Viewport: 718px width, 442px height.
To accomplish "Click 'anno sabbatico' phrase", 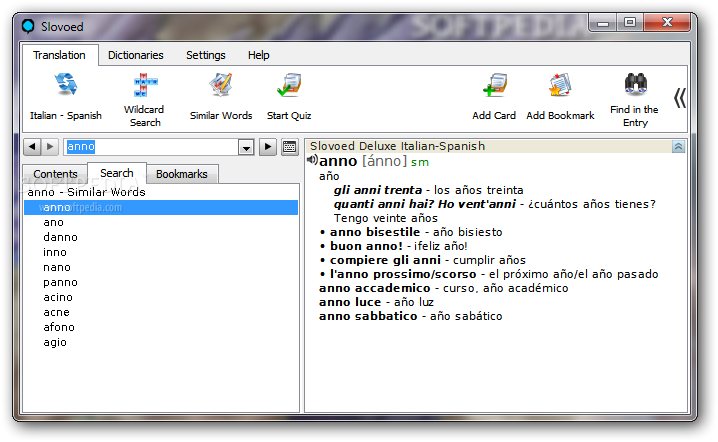I will coord(368,316).
